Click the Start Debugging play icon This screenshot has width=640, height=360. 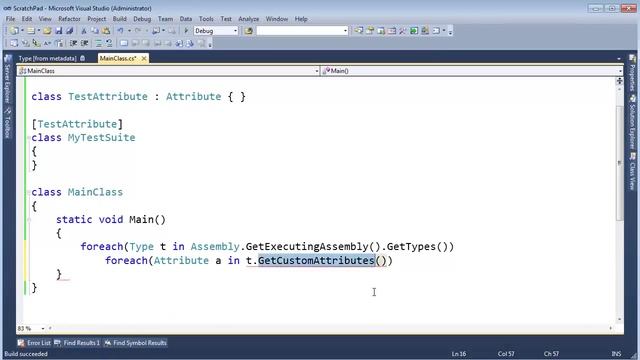[186, 31]
